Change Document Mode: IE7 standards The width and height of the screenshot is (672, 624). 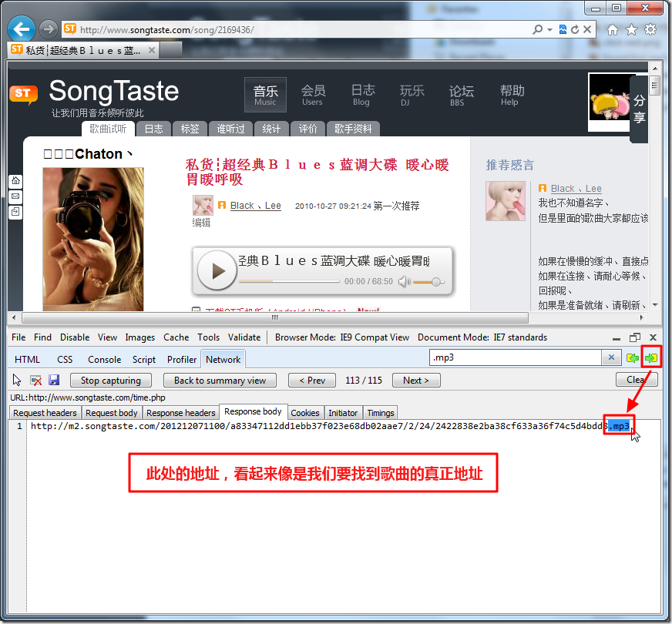point(482,337)
